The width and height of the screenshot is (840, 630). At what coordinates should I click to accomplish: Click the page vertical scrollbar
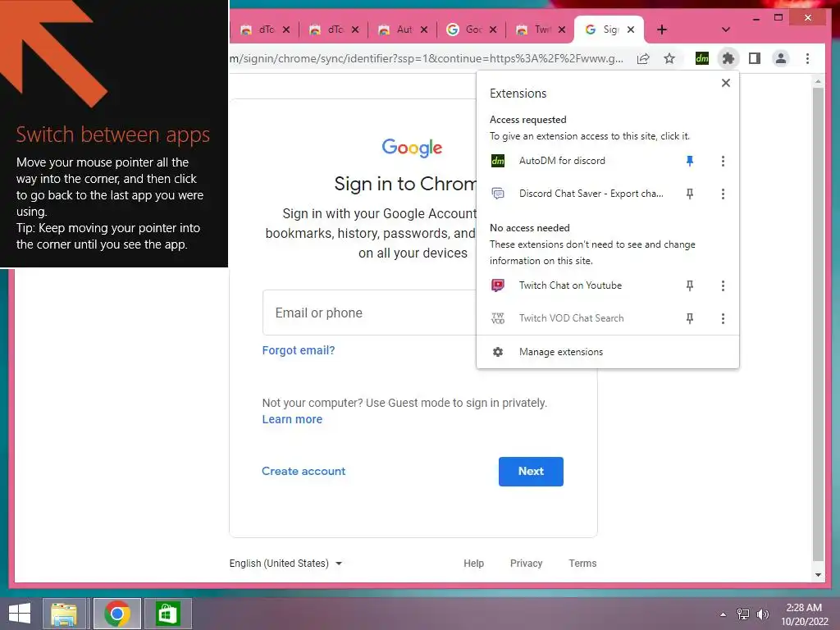tap(818, 324)
